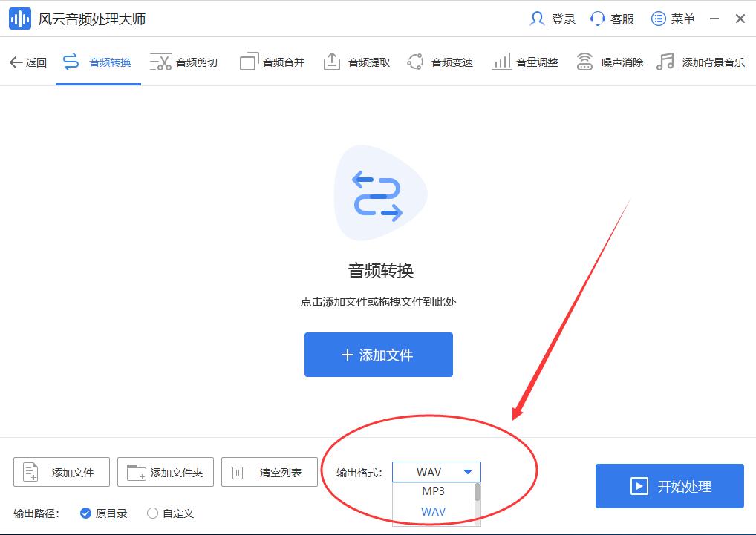Open 客服 headset support icon

tap(597, 19)
